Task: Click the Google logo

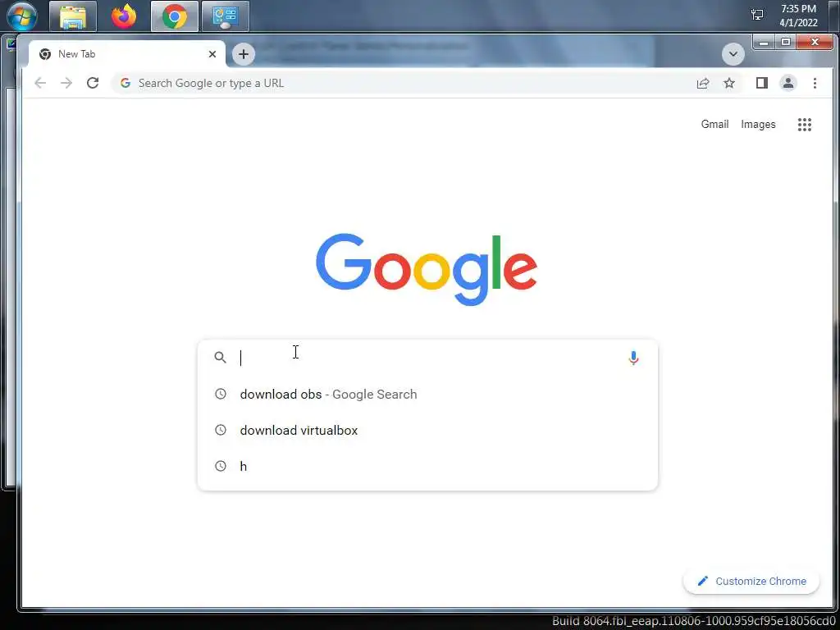Action: [427, 269]
